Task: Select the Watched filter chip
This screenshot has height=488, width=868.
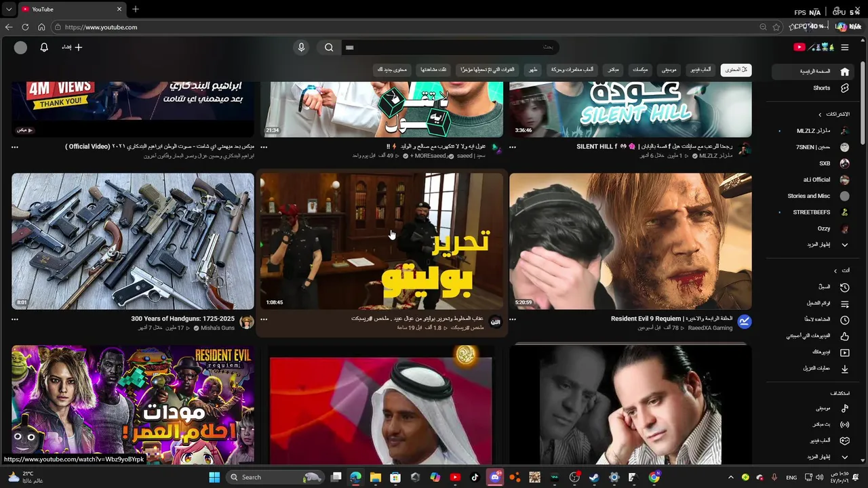Action: click(x=433, y=70)
